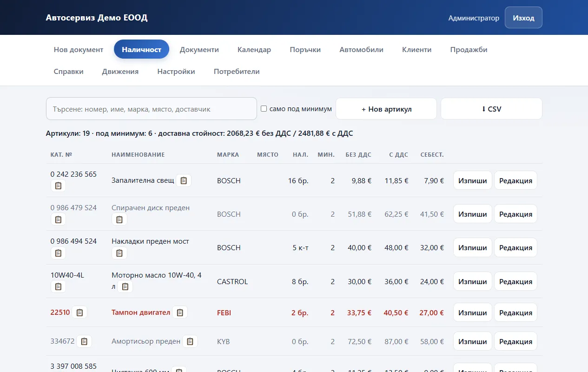Click the С ДДС column header

(398, 154)
